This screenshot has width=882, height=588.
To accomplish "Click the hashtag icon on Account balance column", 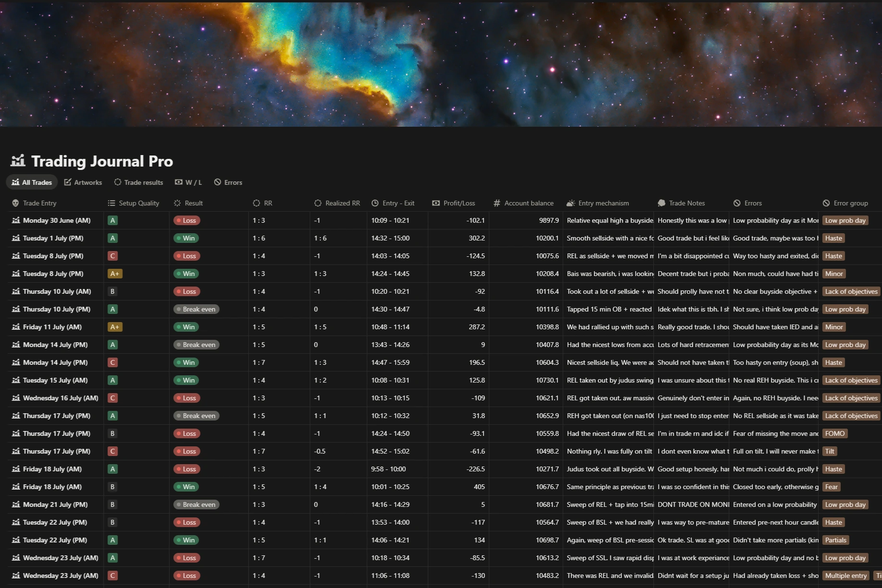I will click(497, 203).
